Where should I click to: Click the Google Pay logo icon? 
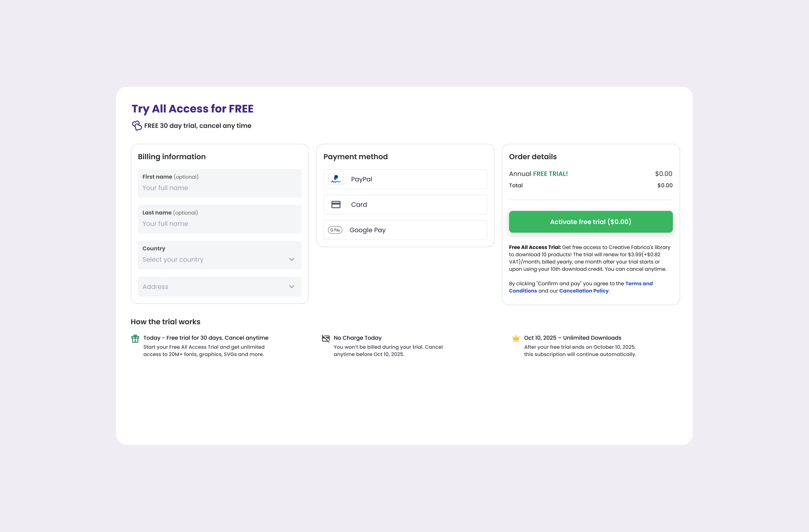pyautogui.click(x=335, y=230)
